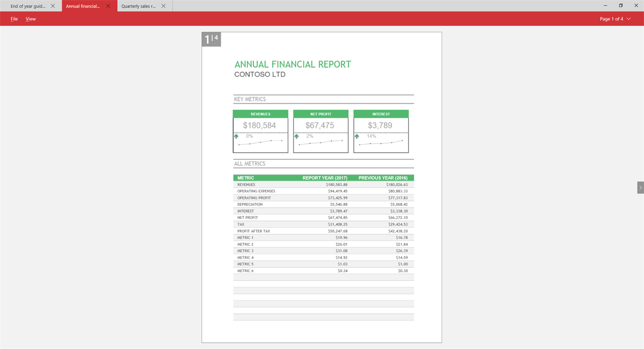This screenshot has height=349, width=644.
Task: Select the DEPRECIATION row label
Action: point(250,204)
